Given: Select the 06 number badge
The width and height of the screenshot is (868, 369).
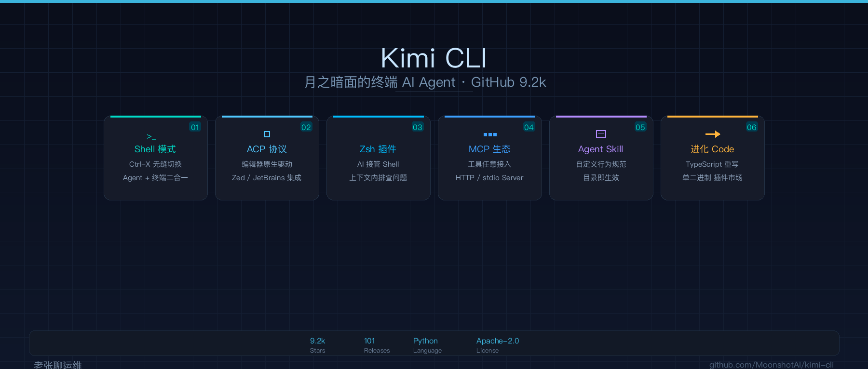Looking at the screenshot, I should (x=752, y=127).
